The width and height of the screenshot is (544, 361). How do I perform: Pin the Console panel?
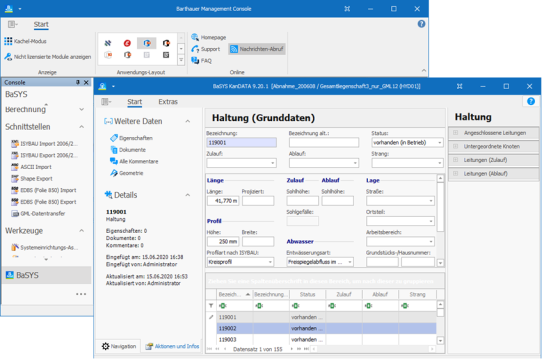coord(78,82)
